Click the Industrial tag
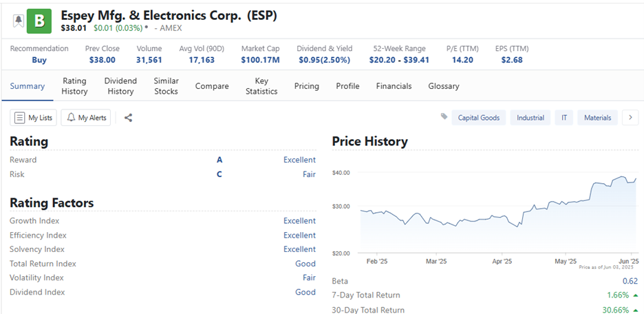Screen dimensions: 644x314 tap(530, 118)
